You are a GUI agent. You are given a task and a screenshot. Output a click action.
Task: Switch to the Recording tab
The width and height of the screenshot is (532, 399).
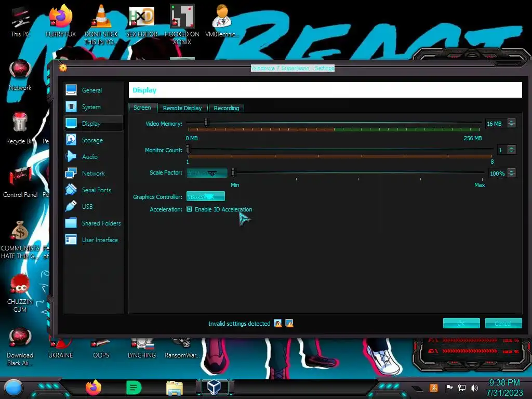[x=227, y=108]
